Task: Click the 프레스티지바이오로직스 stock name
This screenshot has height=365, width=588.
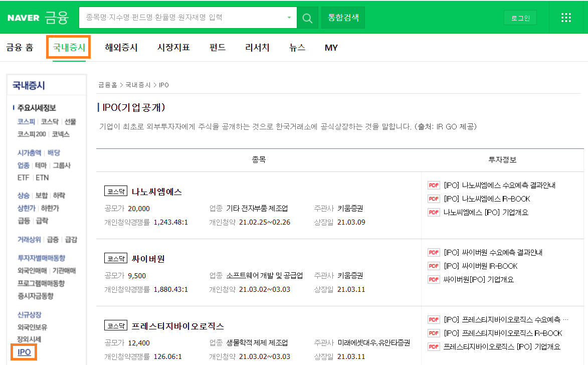Action: click(177, 326)
